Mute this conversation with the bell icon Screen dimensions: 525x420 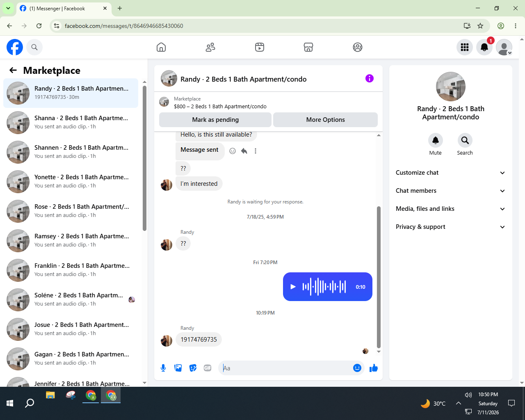point(436,140)
